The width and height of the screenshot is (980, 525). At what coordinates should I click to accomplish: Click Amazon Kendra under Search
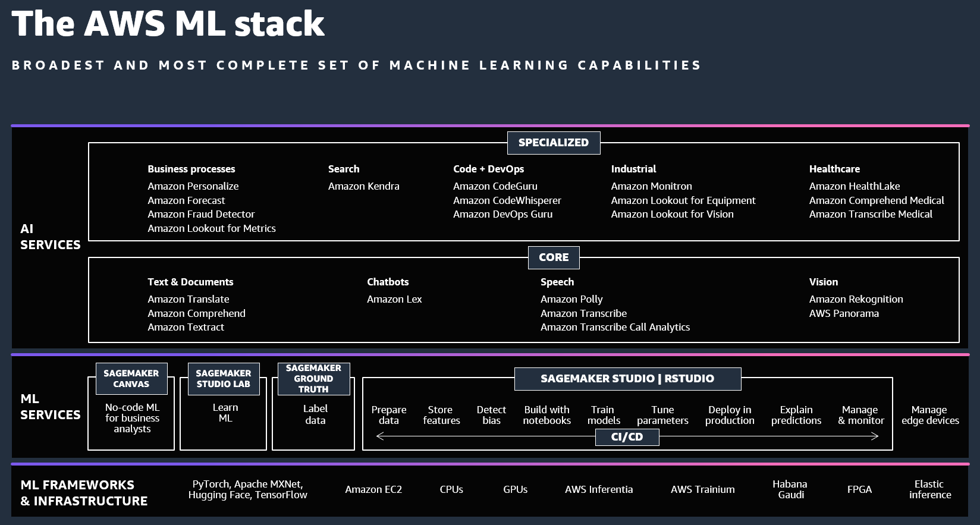364,186
